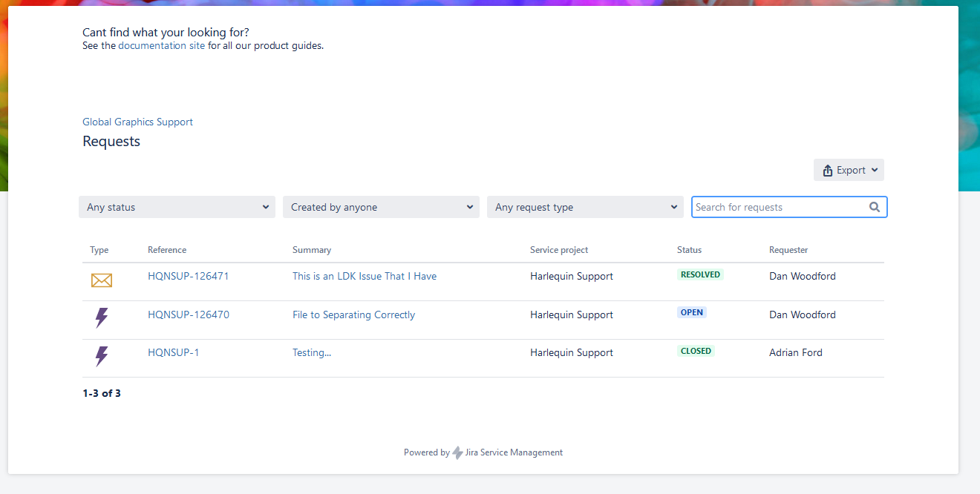
Task: Open the Export menu button
Action: [x=849, y=171]
